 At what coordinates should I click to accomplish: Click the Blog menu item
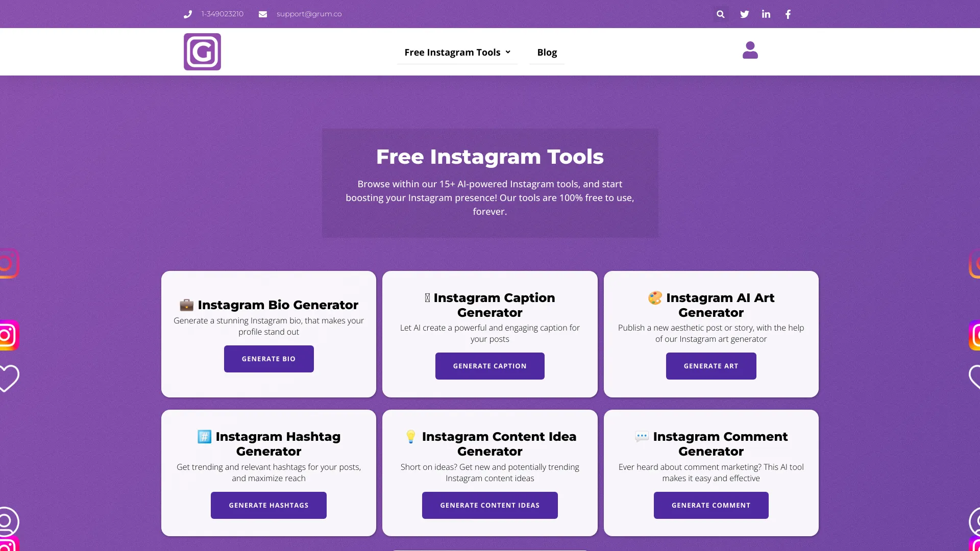547,52
